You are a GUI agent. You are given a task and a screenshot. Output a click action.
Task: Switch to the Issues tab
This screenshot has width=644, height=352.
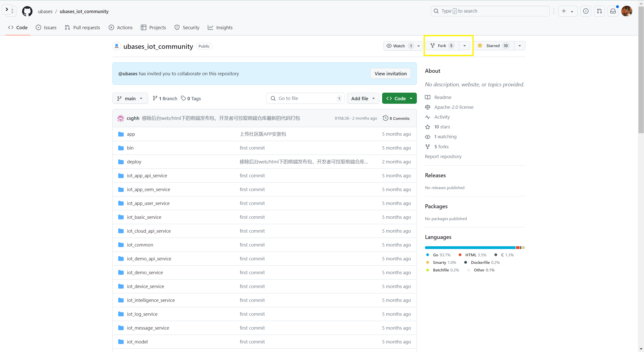click(46, 27)
